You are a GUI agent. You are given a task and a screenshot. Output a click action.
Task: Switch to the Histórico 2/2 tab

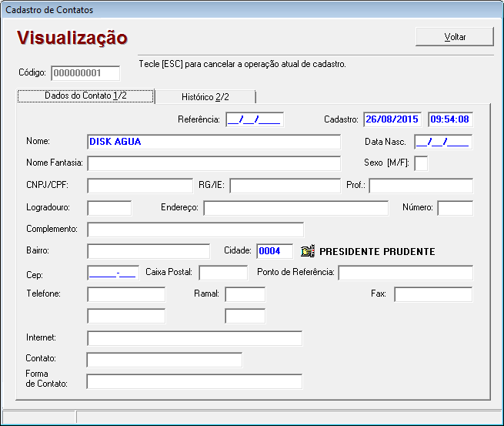(205, 97)
